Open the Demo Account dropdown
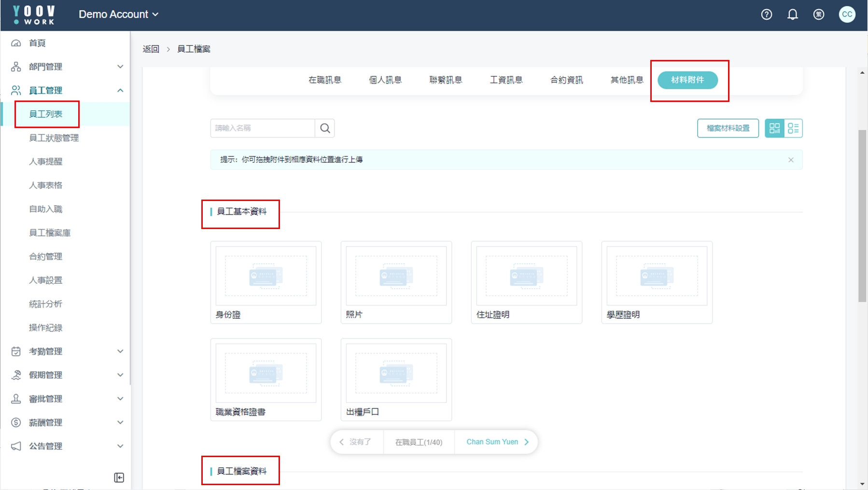Screen dimensions: 868x490 tap(118, 14)
